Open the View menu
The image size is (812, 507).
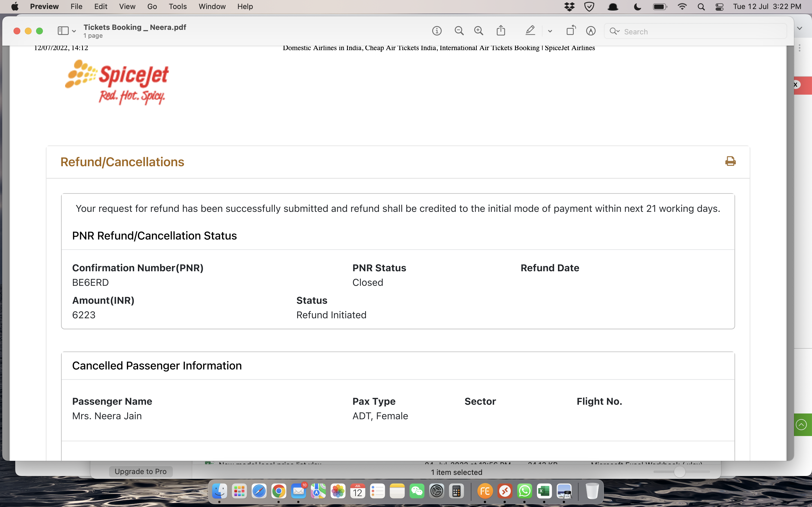point(127,7)
